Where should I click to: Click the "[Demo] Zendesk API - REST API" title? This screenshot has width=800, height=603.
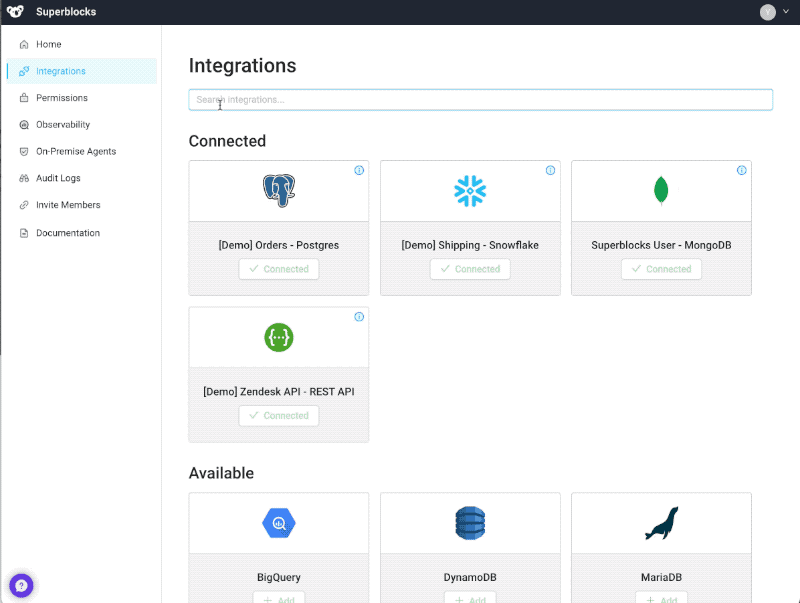[279, 391]
